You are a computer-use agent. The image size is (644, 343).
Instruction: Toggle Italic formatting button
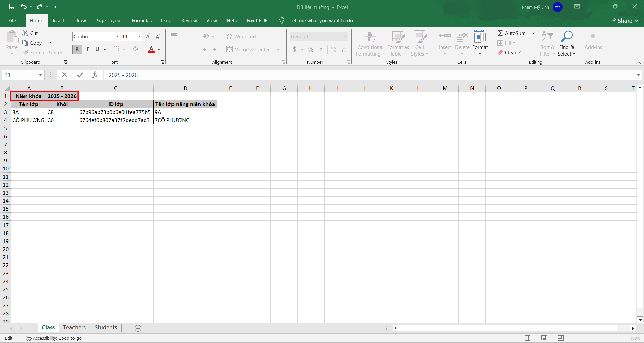(x=87, y=49)
